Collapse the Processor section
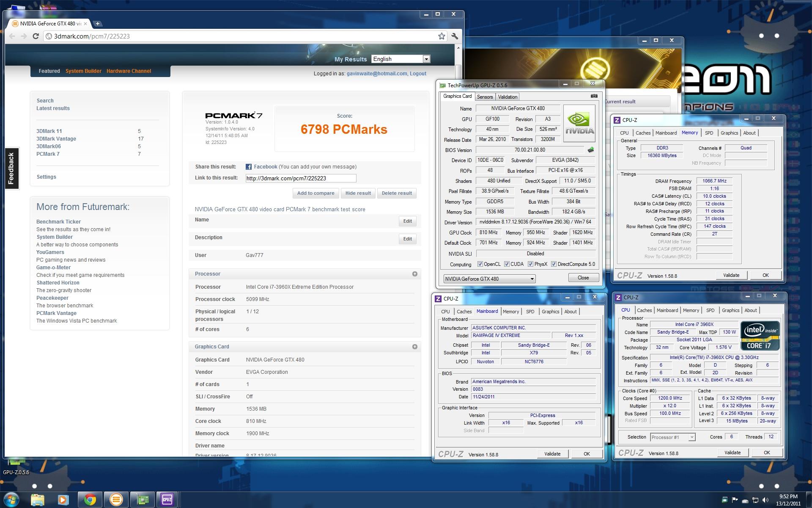Screen dimensions: 812x508 tap(415, 274)
